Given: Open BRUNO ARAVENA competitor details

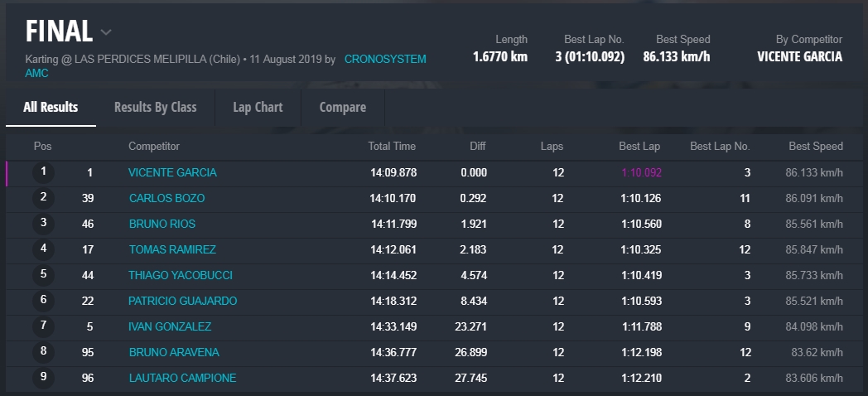Looking at the screenshot, I should pyautogui.click(x=174, y=352).
